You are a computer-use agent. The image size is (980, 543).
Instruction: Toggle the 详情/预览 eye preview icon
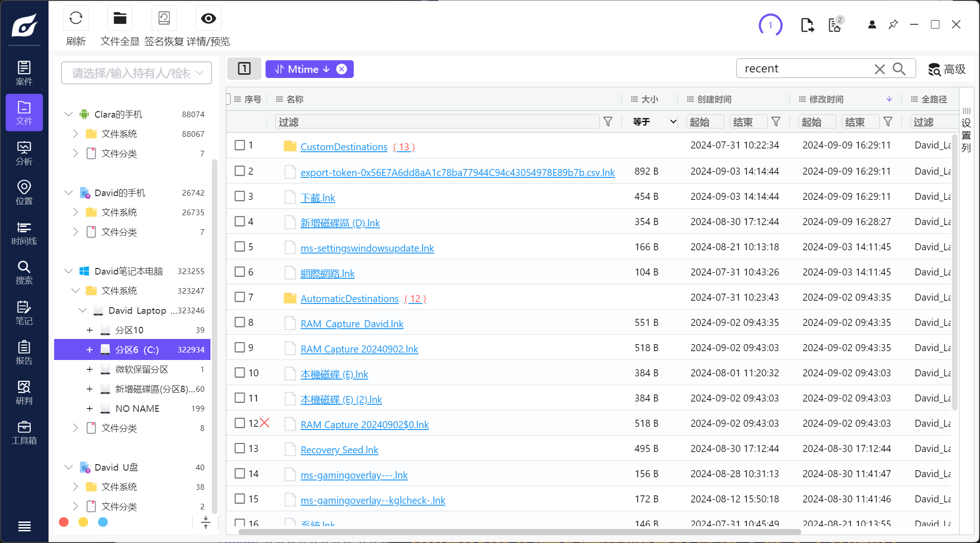tap(208, 19)
